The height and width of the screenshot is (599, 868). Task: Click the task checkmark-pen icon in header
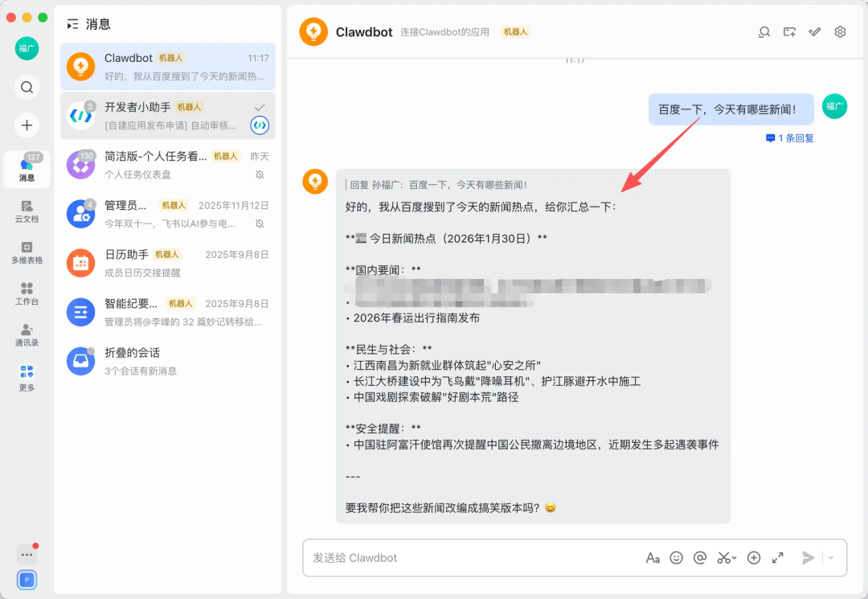815,32
